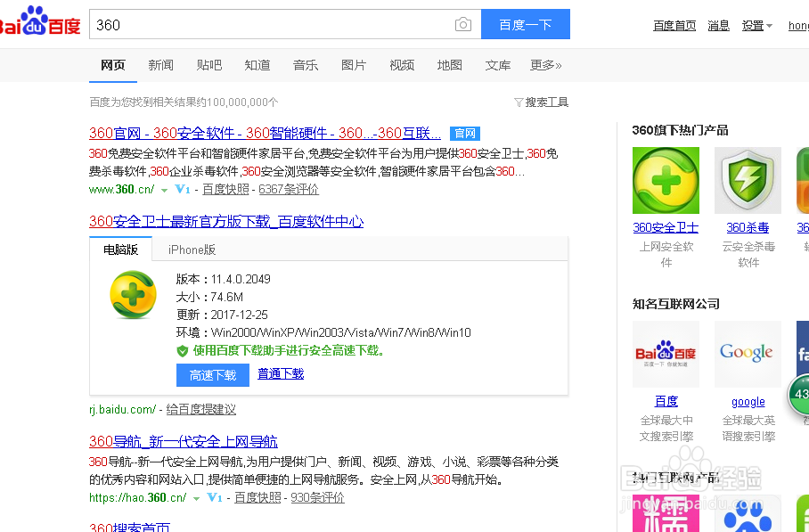The height and width of the screenshot is (532, 809).
Task: Open 给百度提建议 link
Action: [x=200, y=410]
